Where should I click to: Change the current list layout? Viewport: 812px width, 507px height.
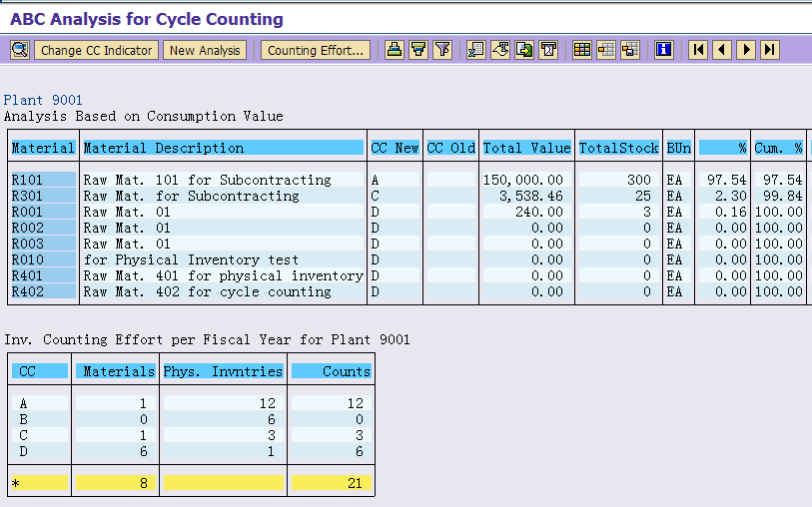tap(582, 50)
